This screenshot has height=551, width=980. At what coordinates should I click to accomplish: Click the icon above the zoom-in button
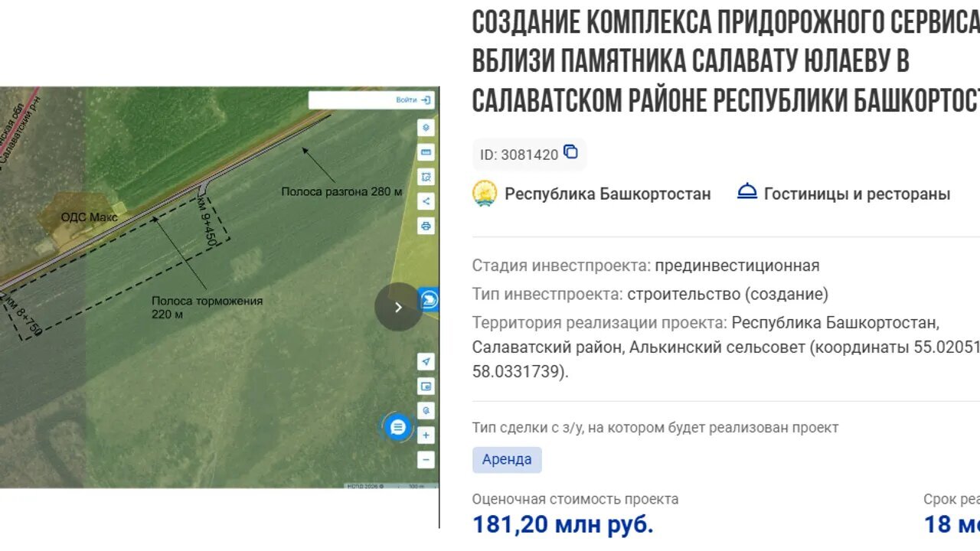tap(426, 411)
